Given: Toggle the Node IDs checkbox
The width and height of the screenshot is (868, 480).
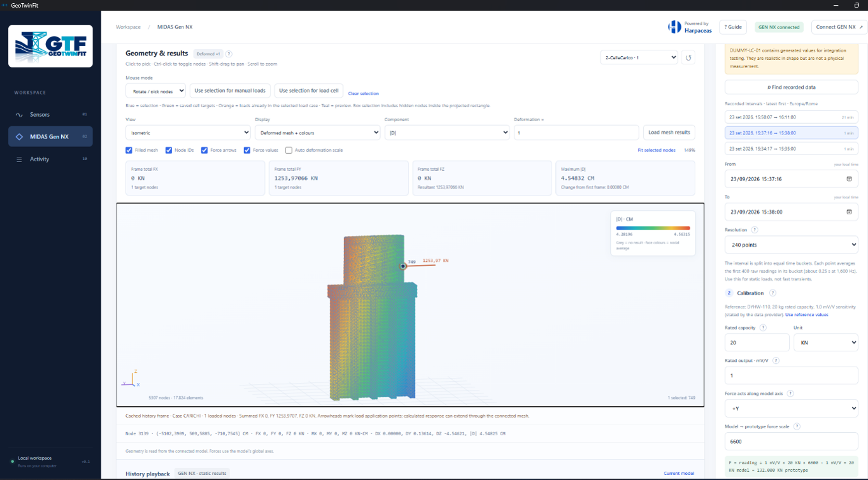Looking at the screenshot, I should (169, 150).
